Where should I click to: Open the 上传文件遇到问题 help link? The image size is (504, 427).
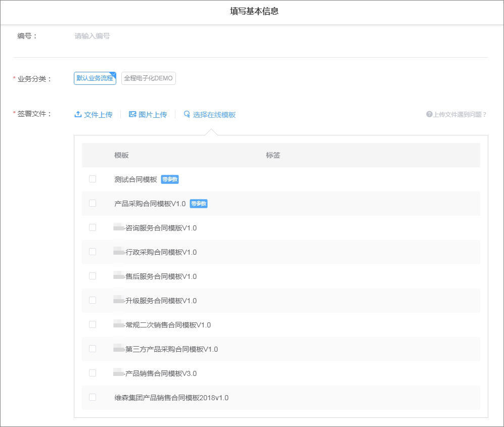click(x=459, y=114)
